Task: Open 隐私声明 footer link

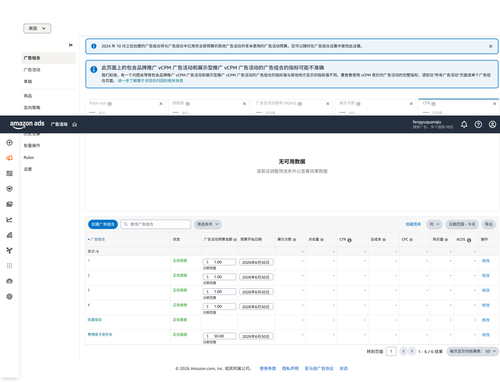Action: 290,368
